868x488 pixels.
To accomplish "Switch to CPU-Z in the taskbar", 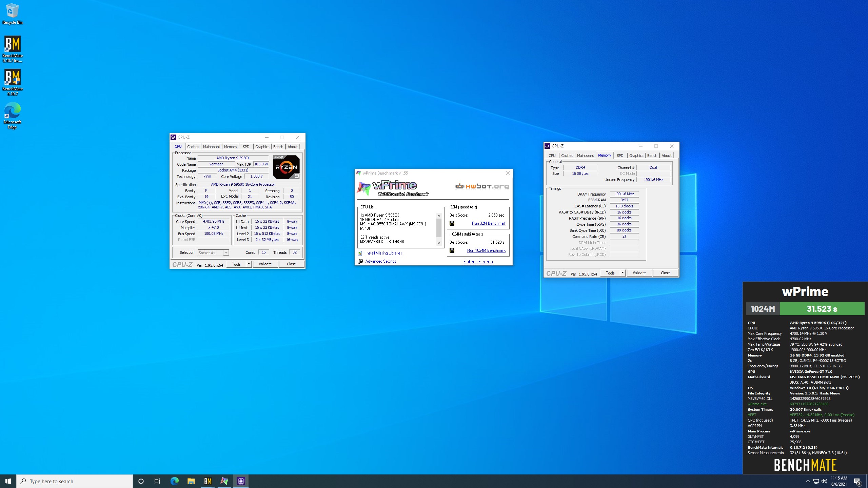I will click(241, 481).
